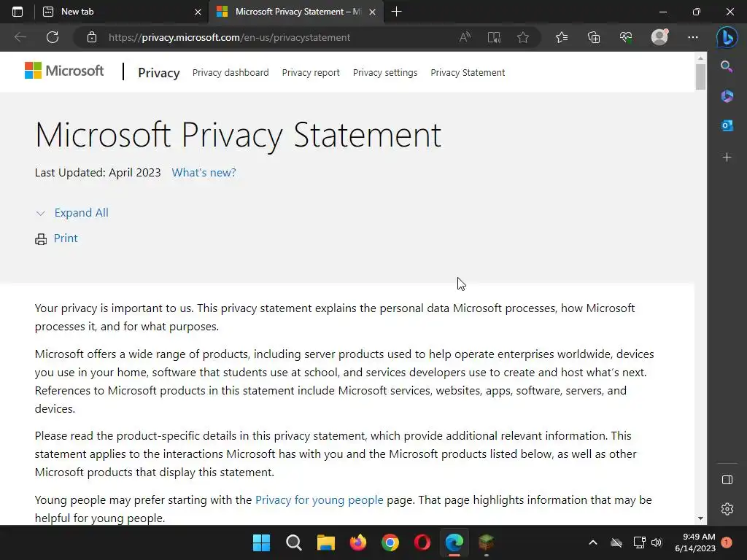Expand All sections of the privacy statement
Screen dimensions: 747x560
[x=81, y=213]
